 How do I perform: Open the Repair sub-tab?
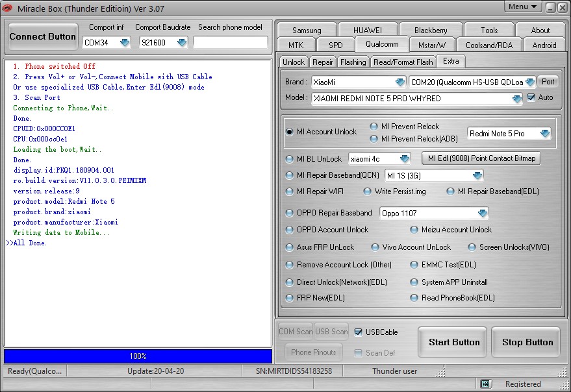point(323,62)
